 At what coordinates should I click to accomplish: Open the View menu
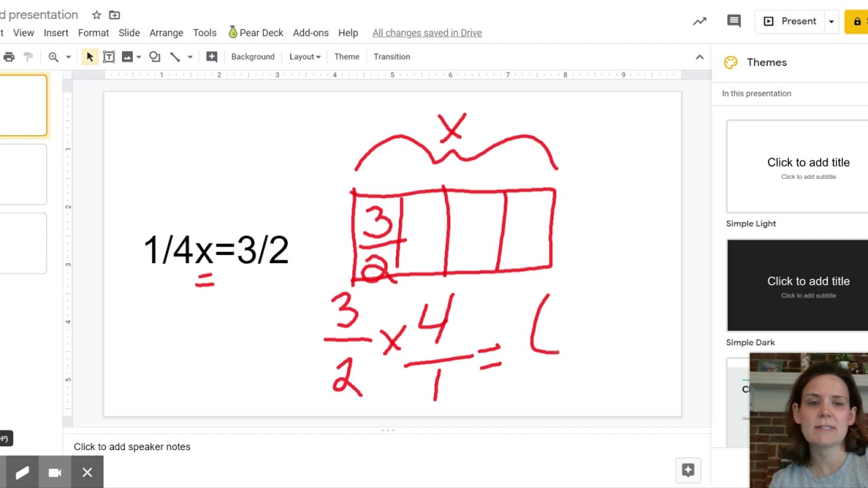(23, 33)
